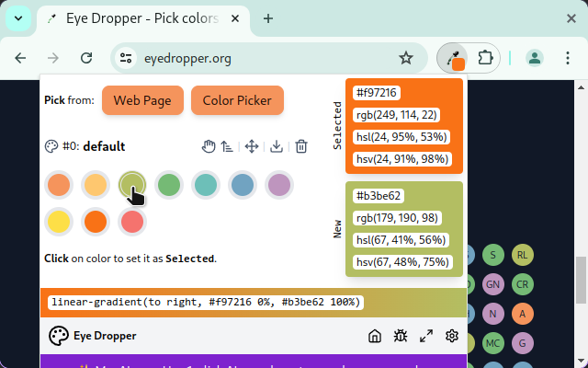
Task: Click the hand tool icon in palette toolbar
Action: coord(209,146)
